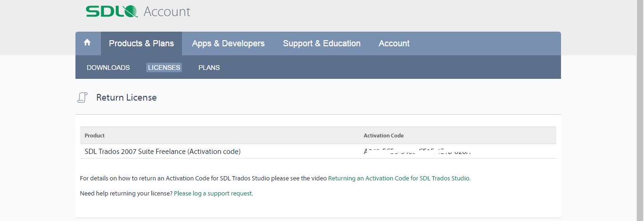The image size is (644, 221).
Task: Select the PLANS sub-menu item
Action: pyautogui.click(x=209, y=68)
